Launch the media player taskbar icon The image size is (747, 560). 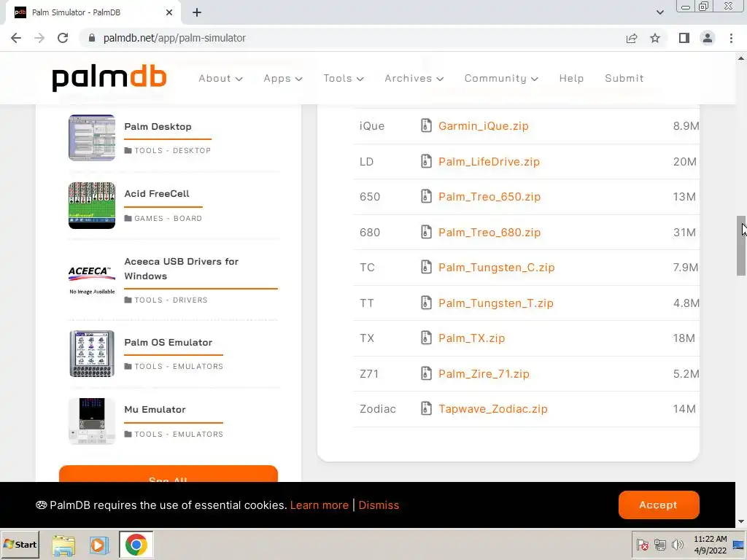click(99, 545)
